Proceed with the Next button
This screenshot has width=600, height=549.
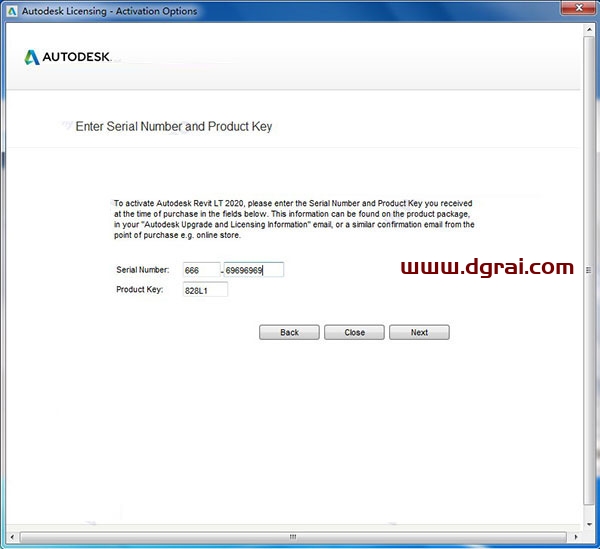click(x=419, y=332)
